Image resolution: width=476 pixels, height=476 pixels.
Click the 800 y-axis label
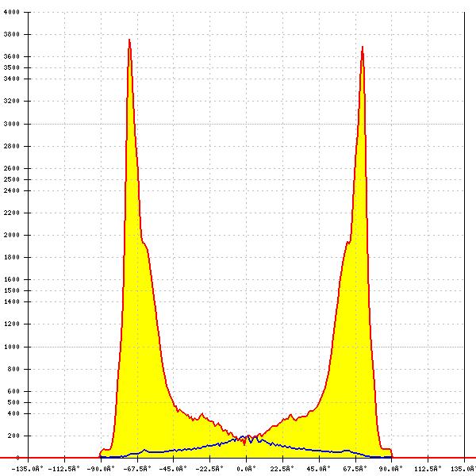pyautogui.click(x=13, y=369)
